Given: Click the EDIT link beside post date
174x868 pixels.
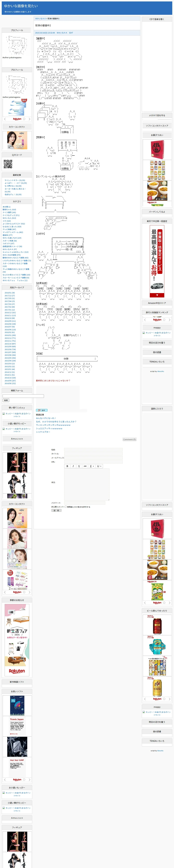Looking at the screenshot, I should (71, 33).
